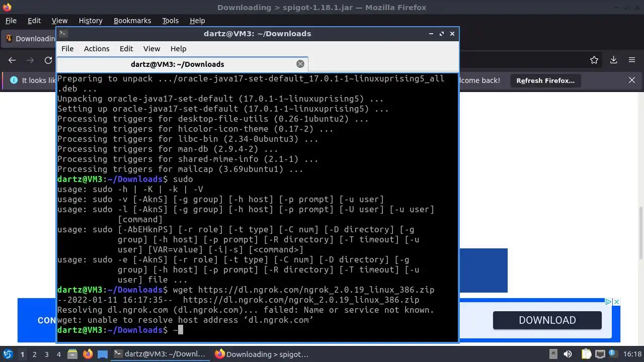This screenshot has width=644, height=362.
Task: Open Firefox Help menu
Action: [x=197, y=21]
